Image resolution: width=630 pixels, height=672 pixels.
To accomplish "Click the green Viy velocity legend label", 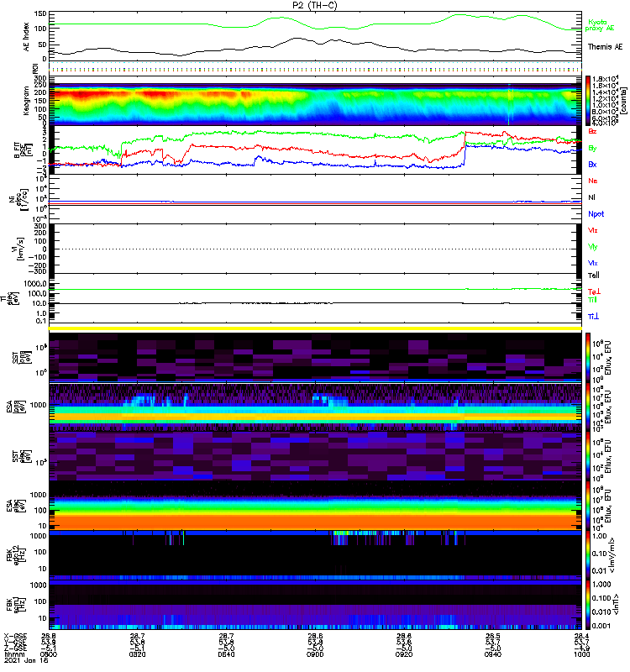I will pos(592,247).
